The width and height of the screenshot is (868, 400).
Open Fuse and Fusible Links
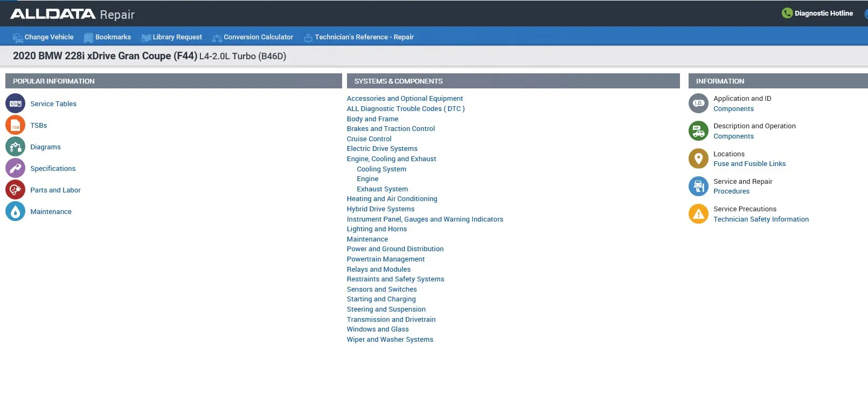(x=749, y=163)
